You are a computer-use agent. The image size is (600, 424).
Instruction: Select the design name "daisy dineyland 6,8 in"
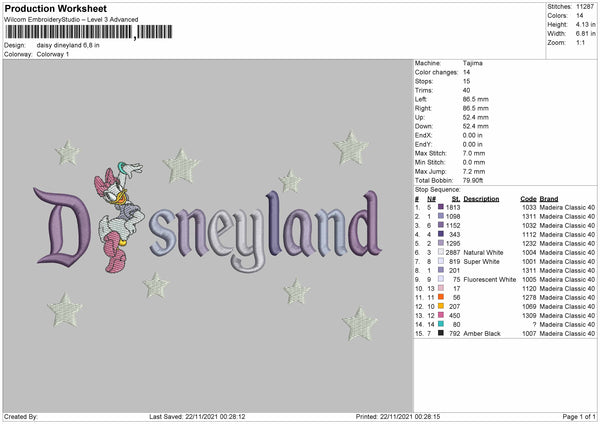pos(68,45)
